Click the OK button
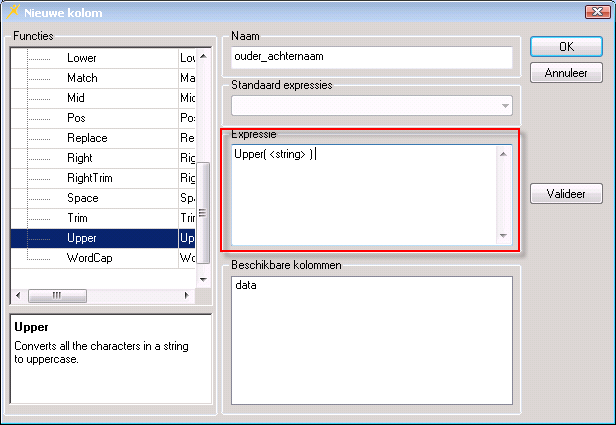 566,47
